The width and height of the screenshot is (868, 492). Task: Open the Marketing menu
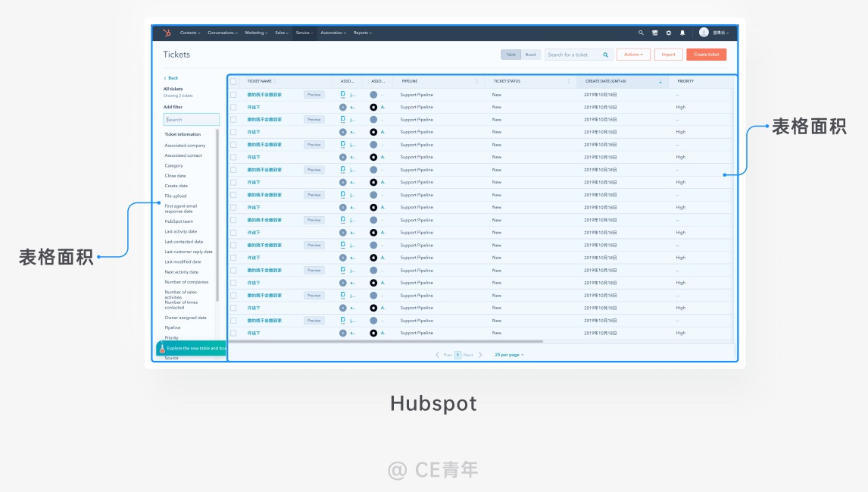click(x=256, y=33)
